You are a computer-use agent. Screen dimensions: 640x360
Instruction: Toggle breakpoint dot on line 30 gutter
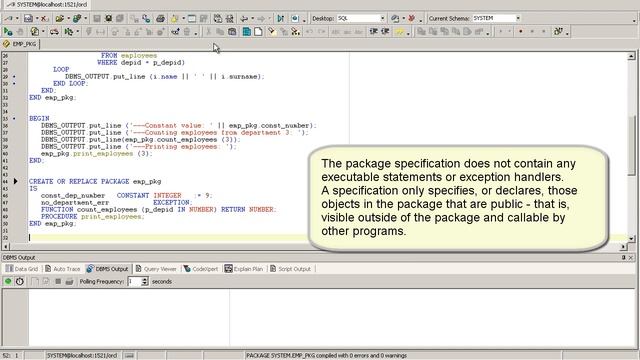click(14, 84)
